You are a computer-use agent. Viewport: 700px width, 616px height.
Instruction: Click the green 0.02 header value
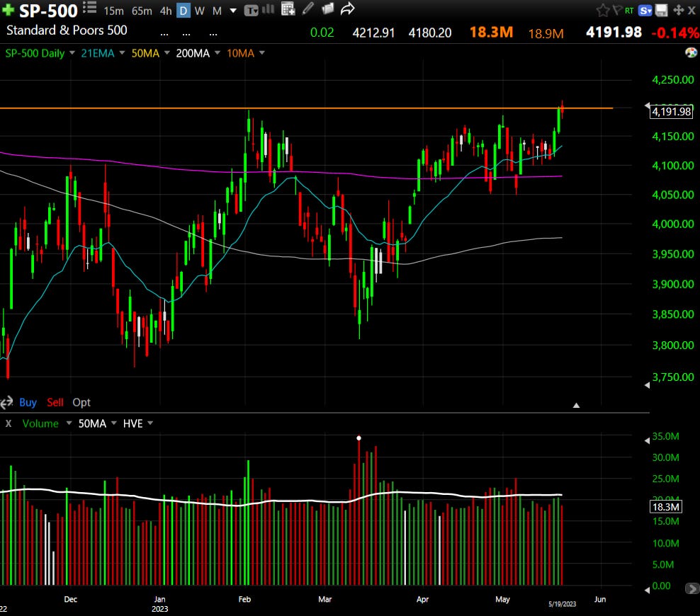tap(322, 33)
